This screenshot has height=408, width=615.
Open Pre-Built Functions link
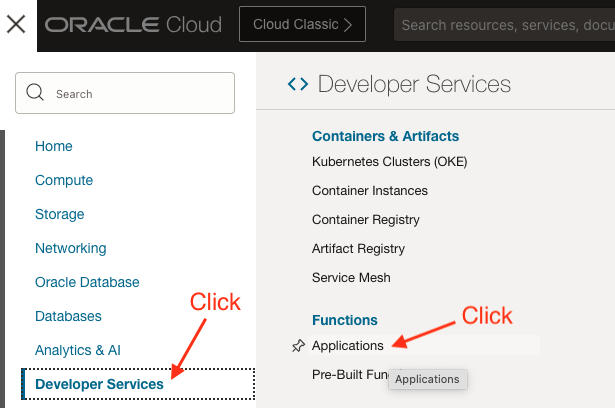tap(350, 375)
